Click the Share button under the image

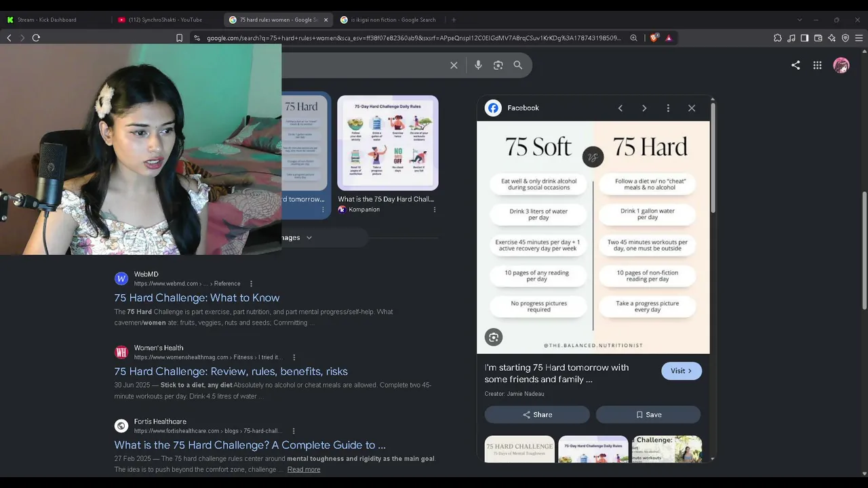coord(537,415)
